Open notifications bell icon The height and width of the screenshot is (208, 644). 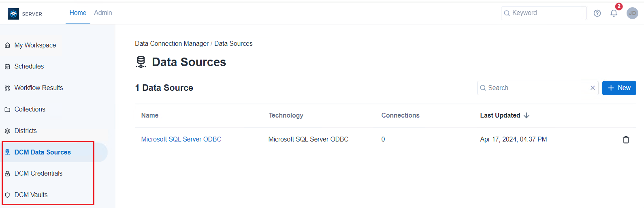pyautogui.click(x=614, y=13)
